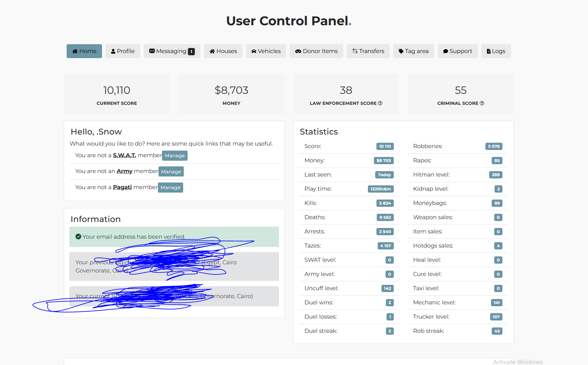Screen dimensions: 588x365
Task: Click the unread Messaging badge showing 1
Action: click(x=191, y=51)
